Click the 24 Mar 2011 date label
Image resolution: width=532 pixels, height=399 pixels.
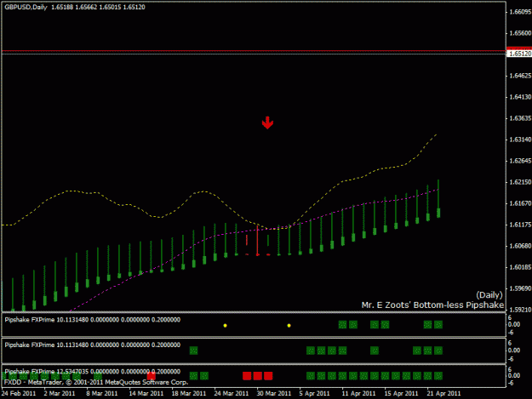coord(232,394)
